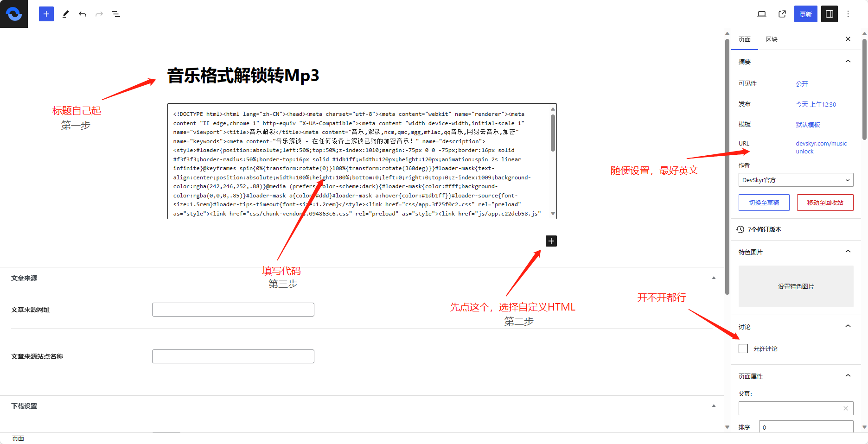Open the document overview list view
This screenshot has width=868, height=444.
(116, 14)
